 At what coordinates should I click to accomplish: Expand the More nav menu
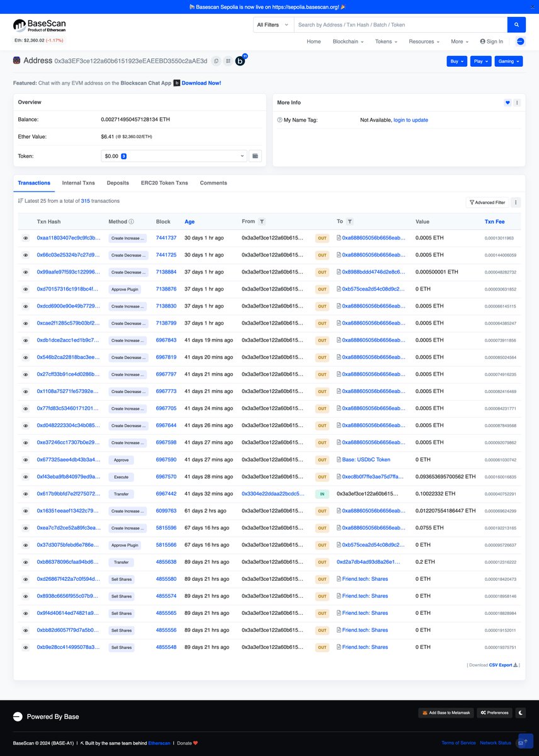click(x=460, y=42)
